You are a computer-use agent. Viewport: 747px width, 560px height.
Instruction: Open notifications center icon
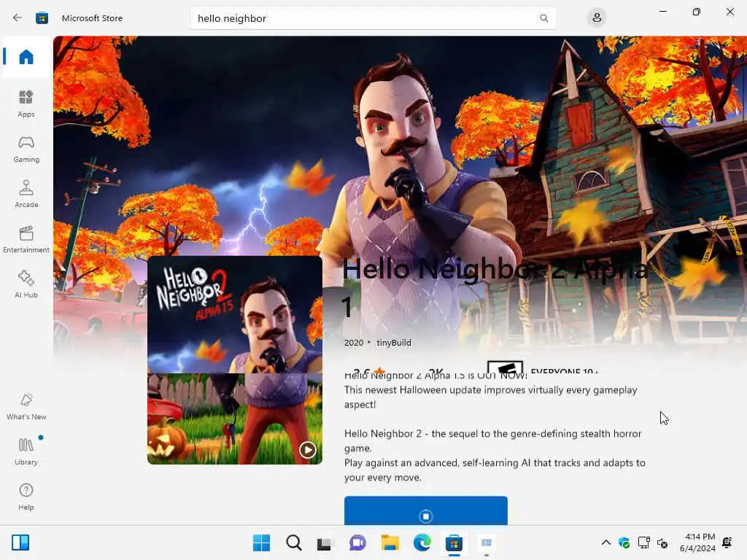[727, 542]
